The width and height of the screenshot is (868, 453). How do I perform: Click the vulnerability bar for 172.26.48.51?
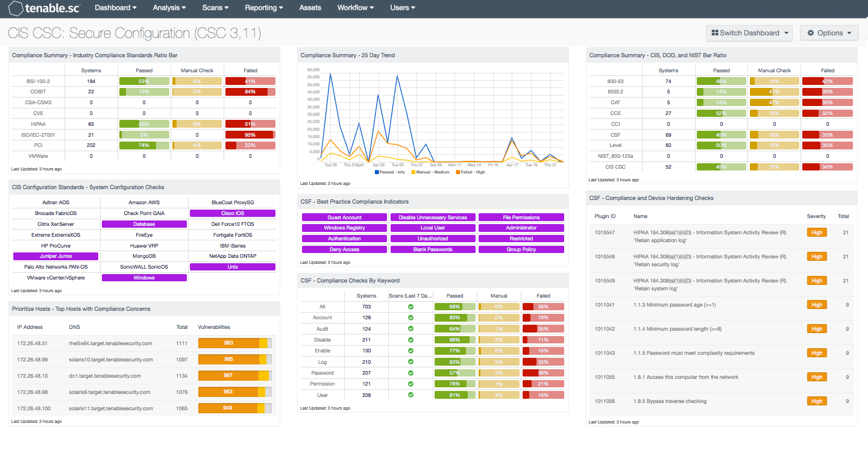point(235,343)
